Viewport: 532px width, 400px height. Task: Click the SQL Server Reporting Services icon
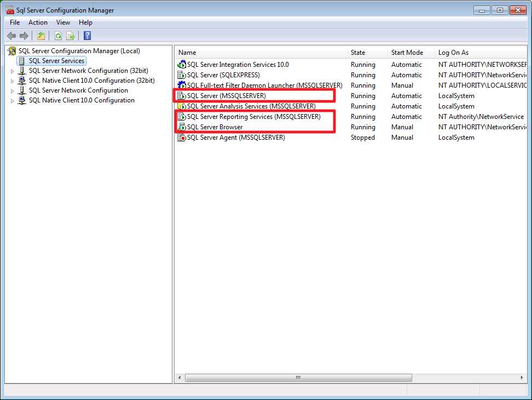pyautogui.click(x=182, y=117)
